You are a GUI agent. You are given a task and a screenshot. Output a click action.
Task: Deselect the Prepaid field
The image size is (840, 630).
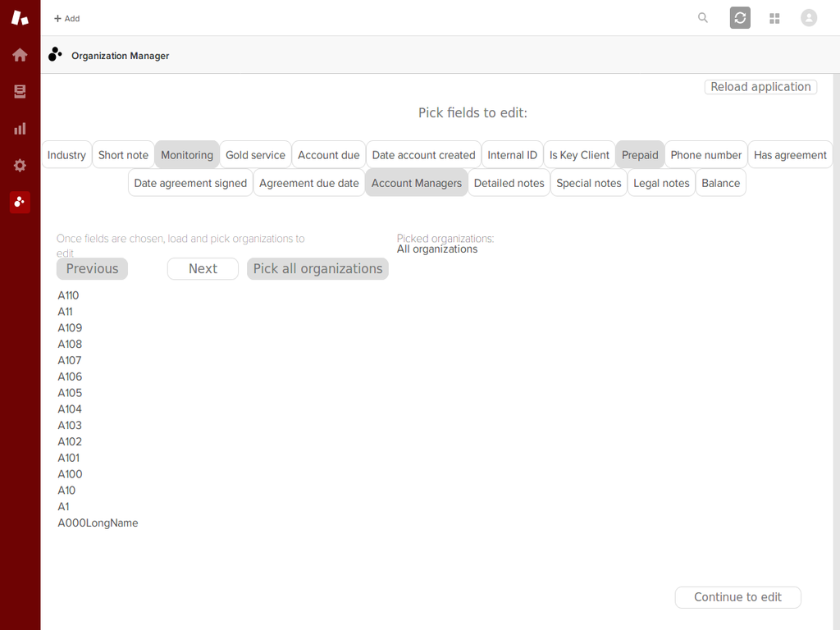click(640, 155)
